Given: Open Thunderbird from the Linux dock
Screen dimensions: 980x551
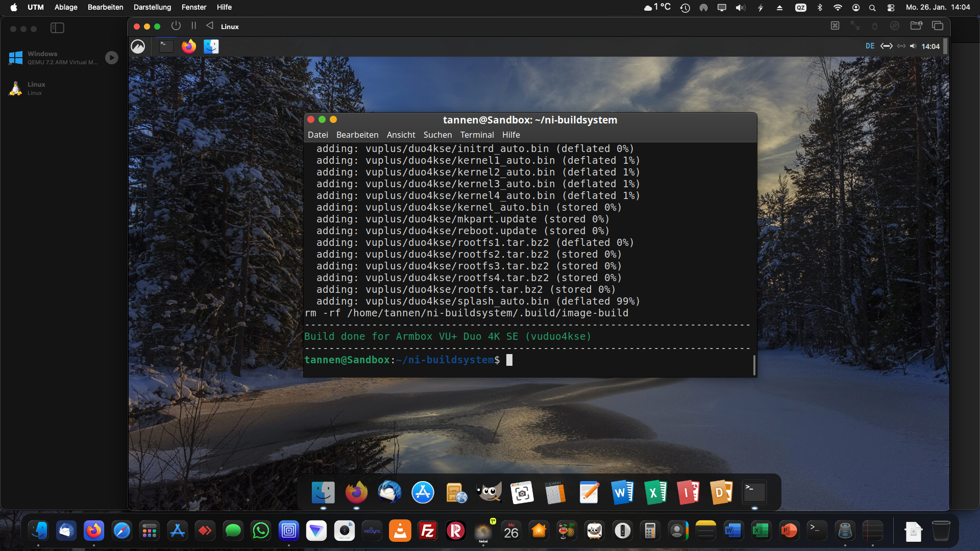Looking at the screenshot, I should [389, 492].
